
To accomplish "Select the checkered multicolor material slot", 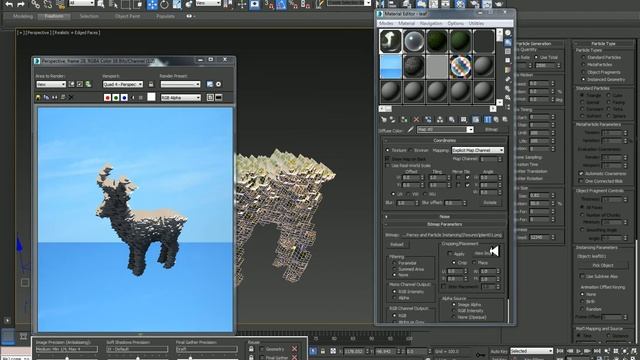I will click(460, 66).
